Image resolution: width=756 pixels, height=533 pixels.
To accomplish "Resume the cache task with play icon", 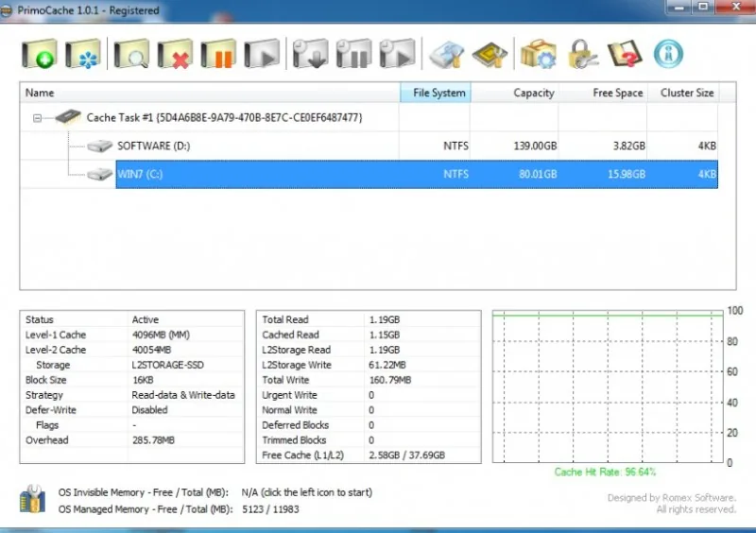I will 262,54.
